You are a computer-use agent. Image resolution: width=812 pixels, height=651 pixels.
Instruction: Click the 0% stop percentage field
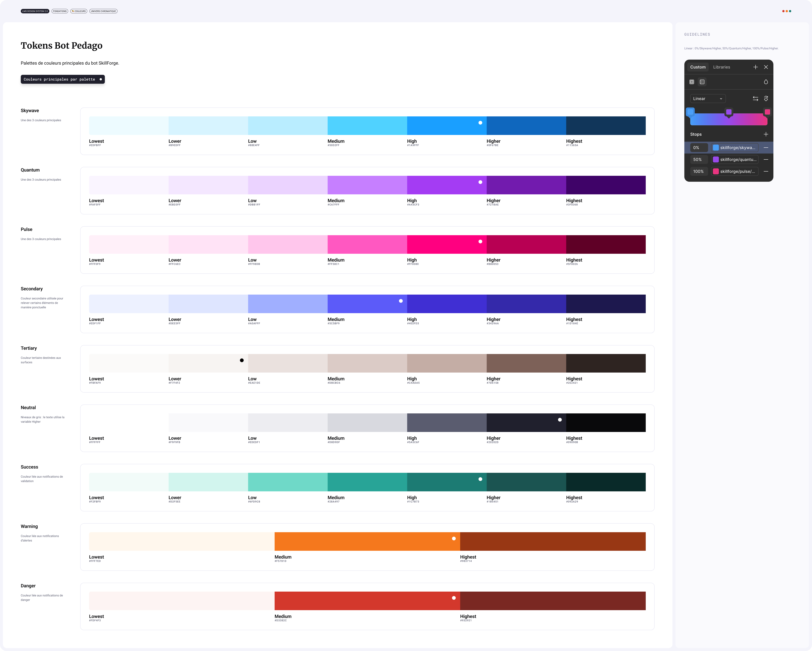(699, 148)
